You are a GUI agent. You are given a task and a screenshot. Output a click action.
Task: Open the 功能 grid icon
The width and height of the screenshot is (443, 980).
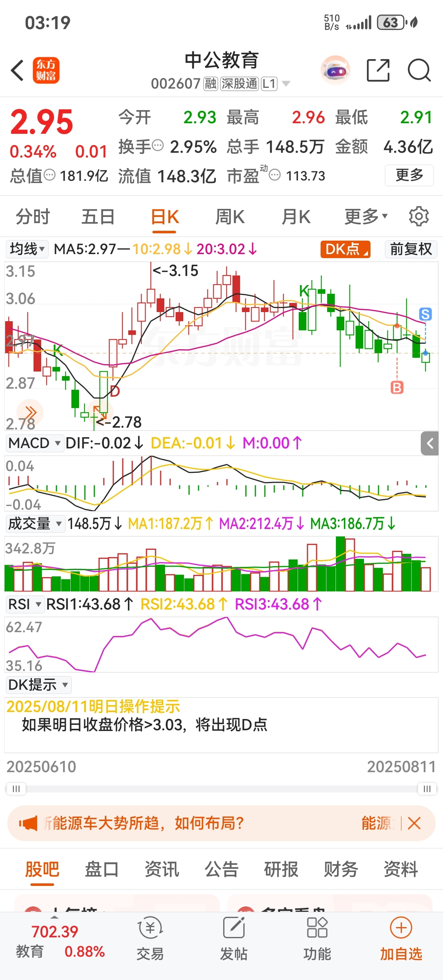[x=317, y=928]
